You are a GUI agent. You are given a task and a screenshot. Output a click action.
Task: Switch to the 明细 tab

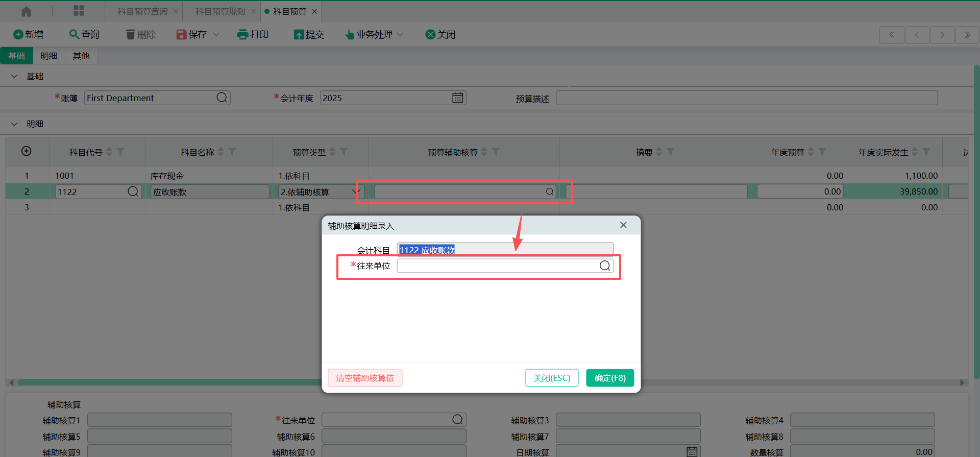click(49, 56)
